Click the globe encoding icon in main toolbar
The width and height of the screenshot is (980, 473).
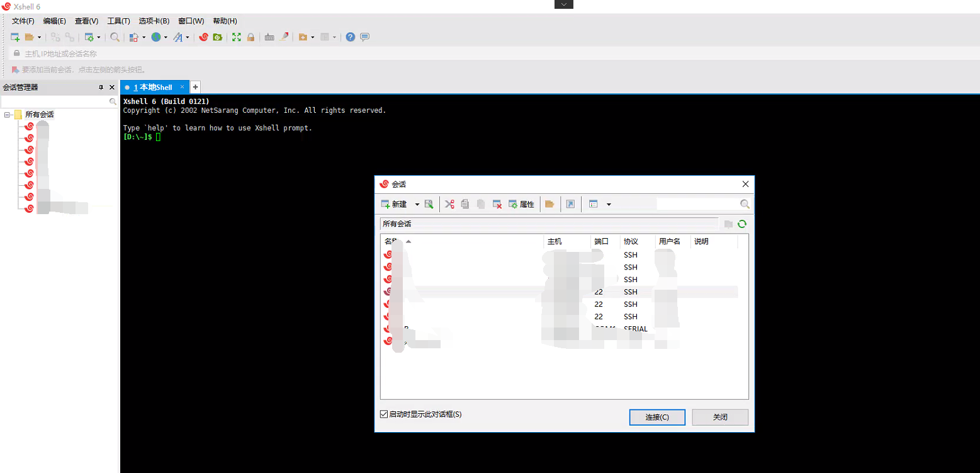point(155,37)
